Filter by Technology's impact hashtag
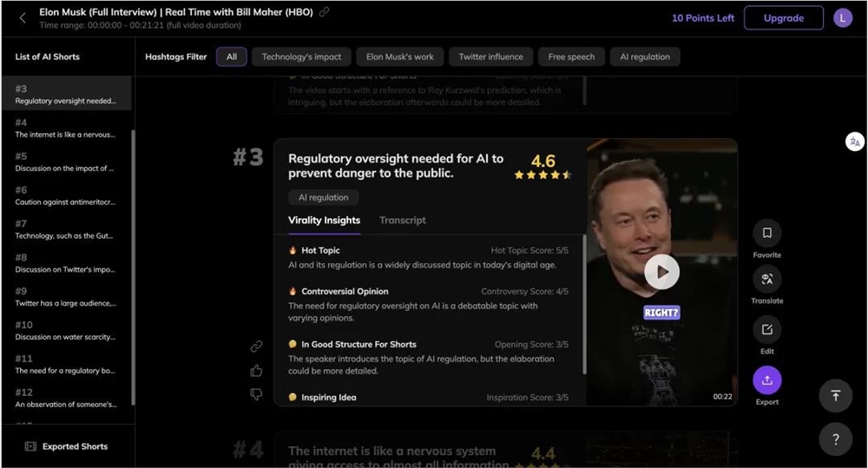Viewport: 868px width, 468px height. click(301, 56)
